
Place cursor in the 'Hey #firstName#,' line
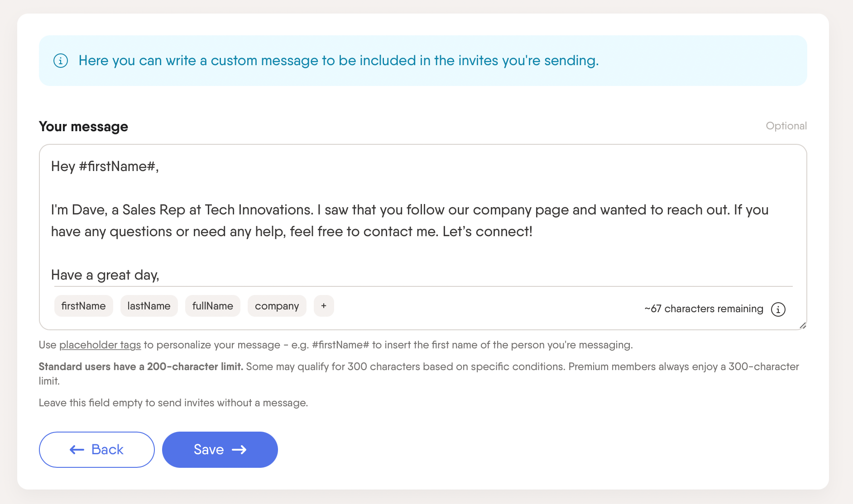point(105,166)
